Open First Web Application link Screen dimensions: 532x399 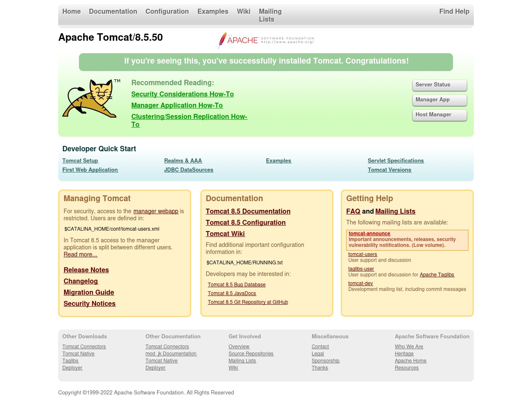pos(90,170)
